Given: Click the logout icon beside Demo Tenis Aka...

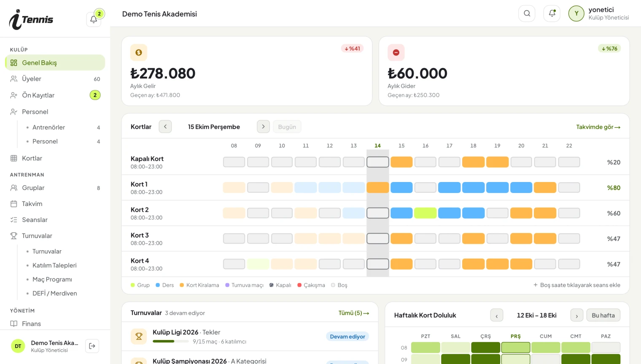Looking at the screenshot, I should click(x=92, y=346).
